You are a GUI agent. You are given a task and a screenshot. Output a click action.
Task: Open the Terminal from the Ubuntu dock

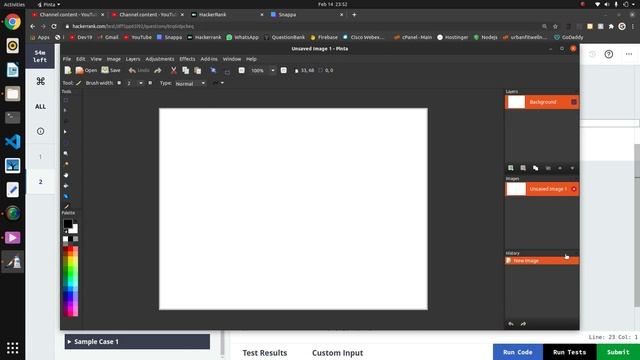point(13,118)
